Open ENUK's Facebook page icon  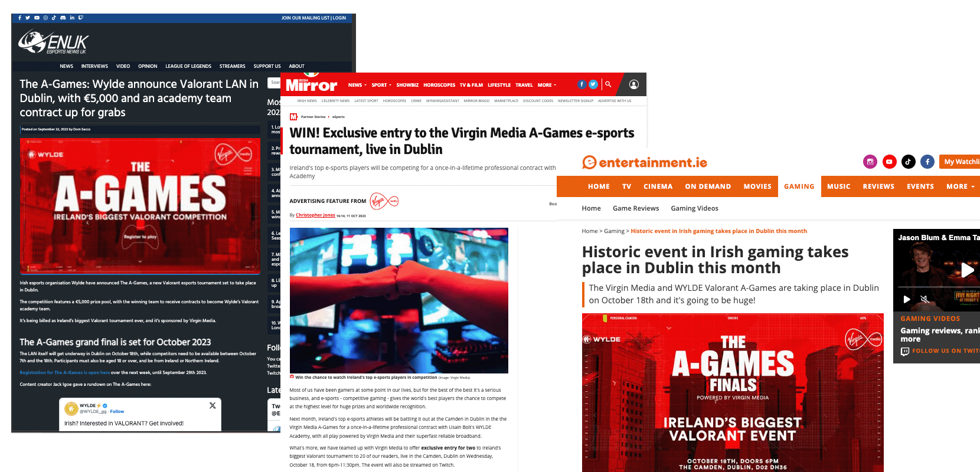click(19, 18)
